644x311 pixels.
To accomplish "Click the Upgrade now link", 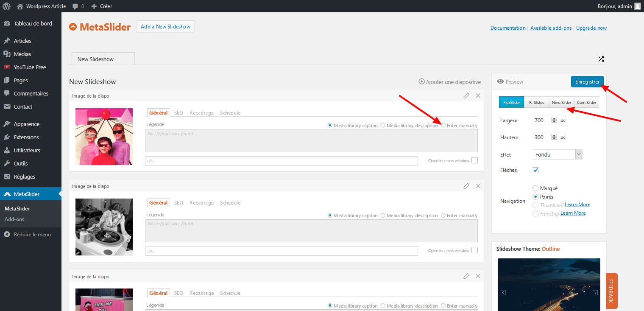I will click(591, 28).
